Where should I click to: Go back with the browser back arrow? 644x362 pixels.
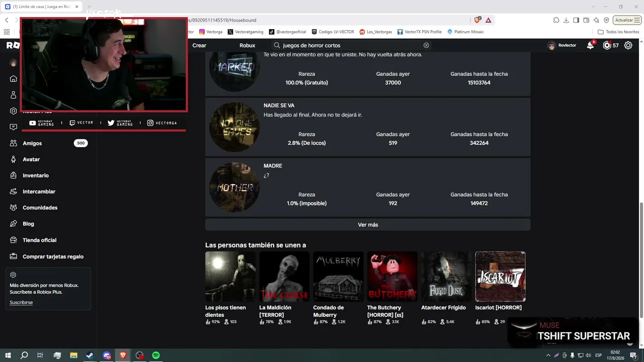7,20
